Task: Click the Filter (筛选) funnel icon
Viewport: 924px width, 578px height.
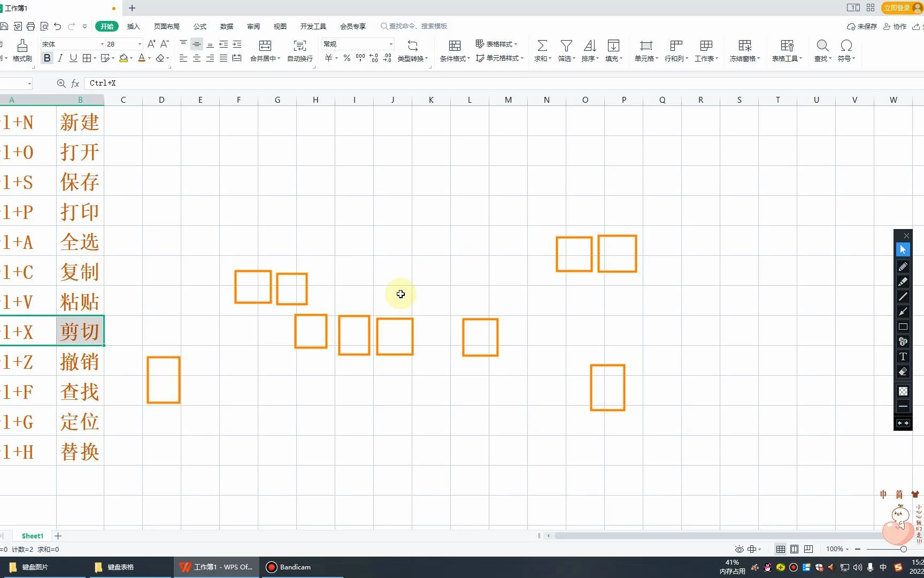Action: 566,45
